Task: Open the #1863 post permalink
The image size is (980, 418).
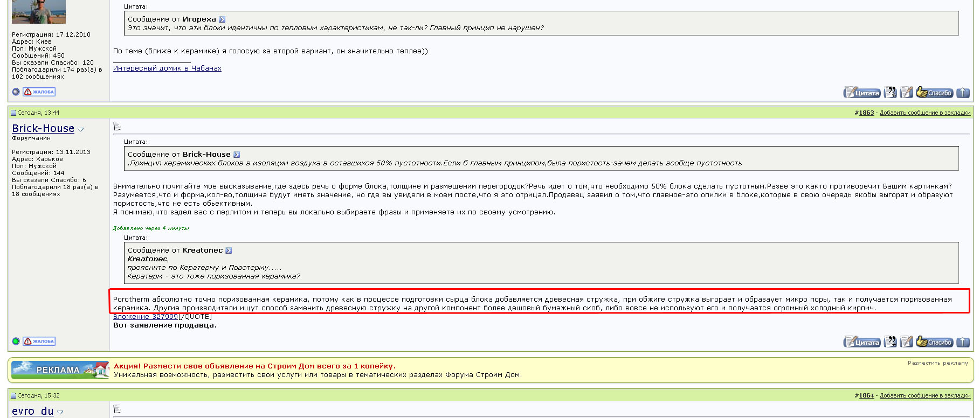Action: coord(866,113)
